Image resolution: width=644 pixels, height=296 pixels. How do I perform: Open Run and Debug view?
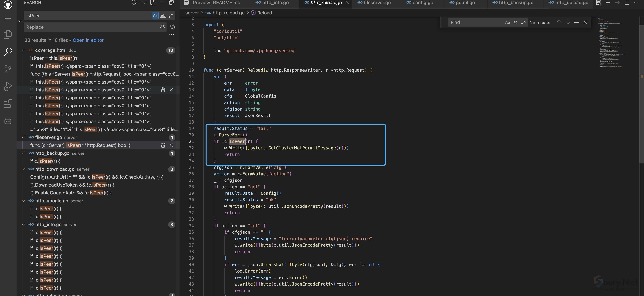tap(8, 86)
